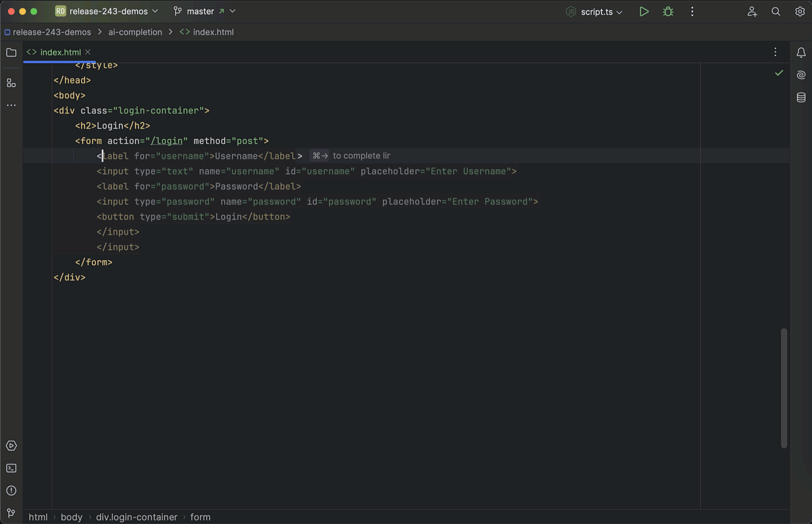Open the Structure tool window icon
This screenshot has width=812, height=524.
tap(11, 83)
